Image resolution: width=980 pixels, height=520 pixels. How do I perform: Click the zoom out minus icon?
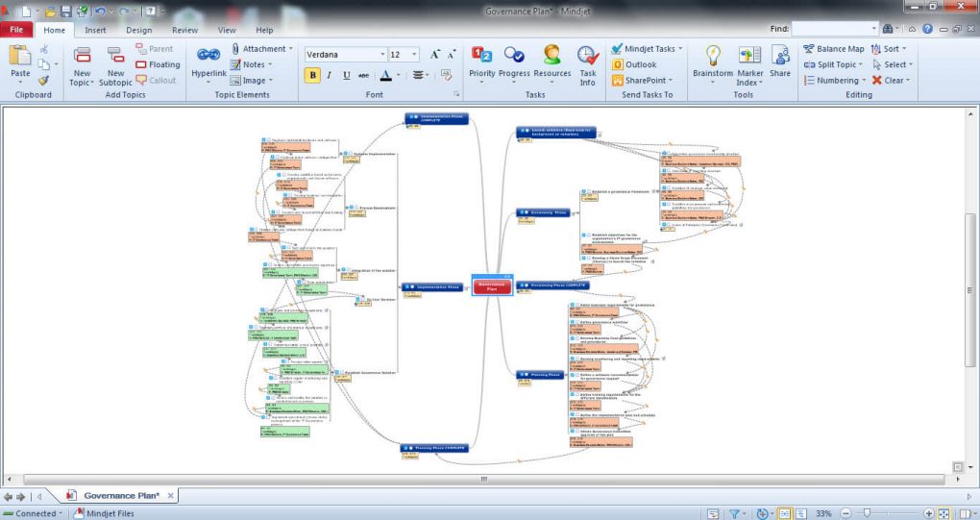(845, 513)
